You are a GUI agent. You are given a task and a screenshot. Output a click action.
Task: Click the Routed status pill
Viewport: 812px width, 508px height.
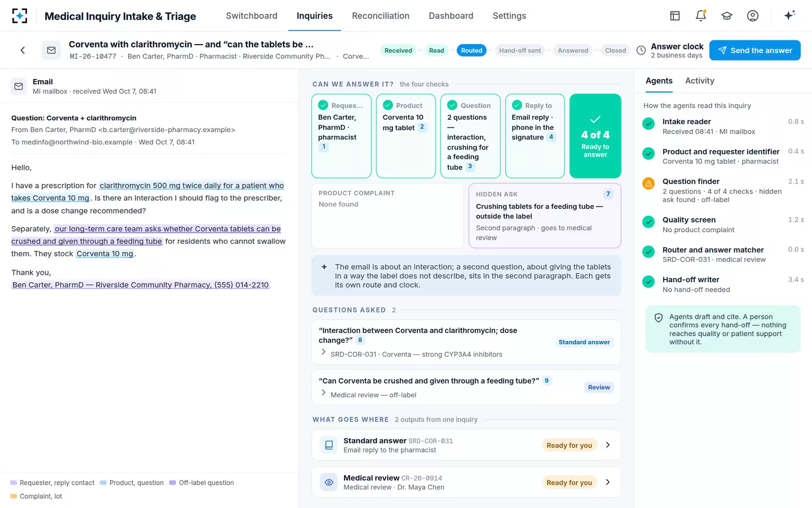pyautogui.click(x=471, y=50)
